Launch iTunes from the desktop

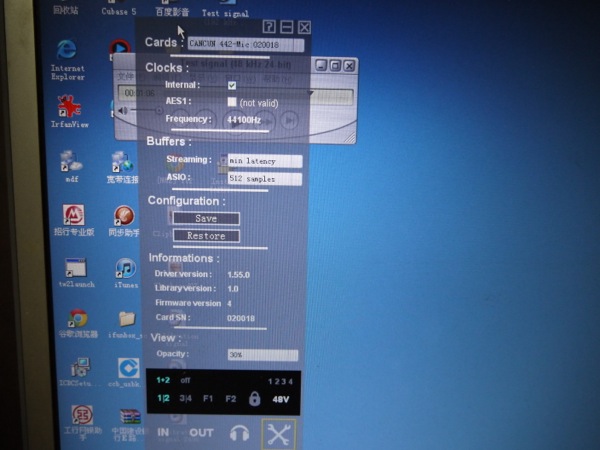(125, 268)
